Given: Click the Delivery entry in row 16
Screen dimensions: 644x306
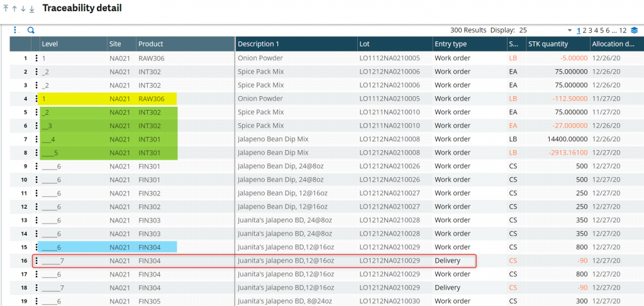Looking at the screenshot, I should [447, 261].
